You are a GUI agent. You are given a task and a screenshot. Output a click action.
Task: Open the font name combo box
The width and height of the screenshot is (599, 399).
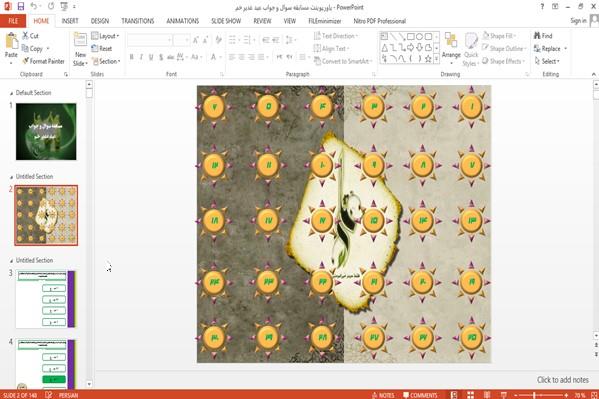[149, 40]
